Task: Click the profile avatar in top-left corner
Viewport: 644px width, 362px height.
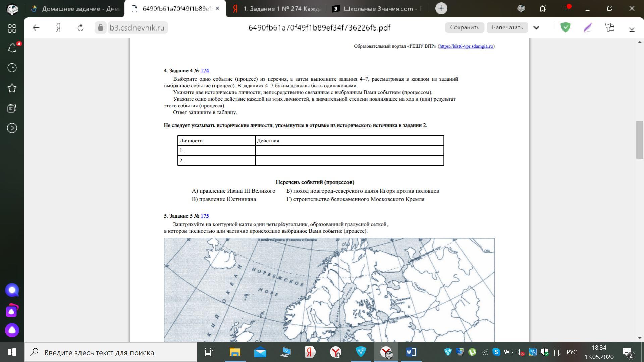Action: (x=12, y=9)
